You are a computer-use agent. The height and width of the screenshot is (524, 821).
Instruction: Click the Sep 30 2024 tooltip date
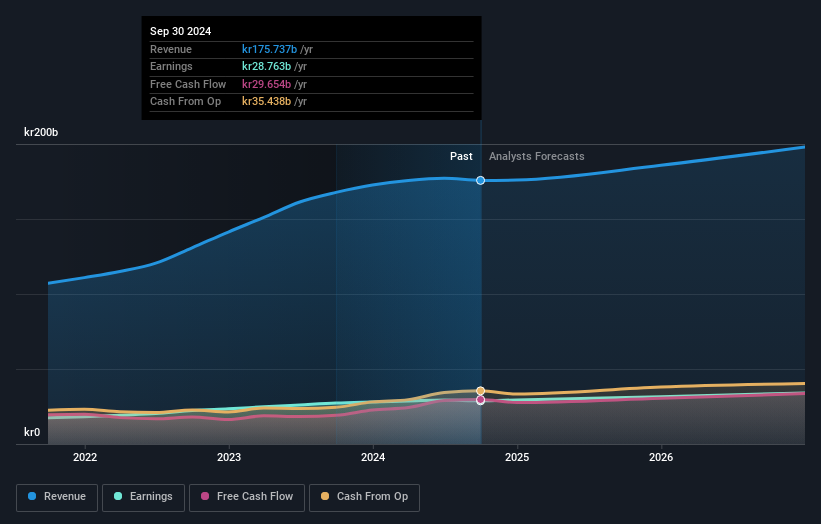tap(181, 31)
